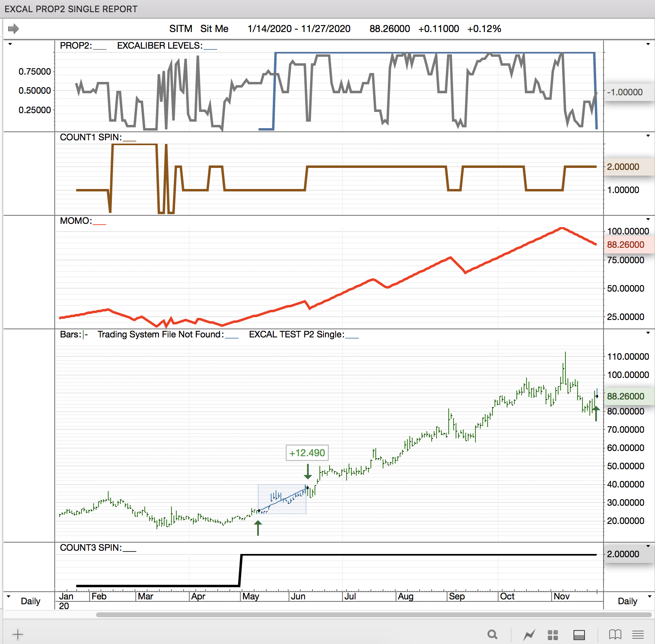Click the COUNT1 SPIN brown legend swatch
655x644 pixels.
[130, 140]
